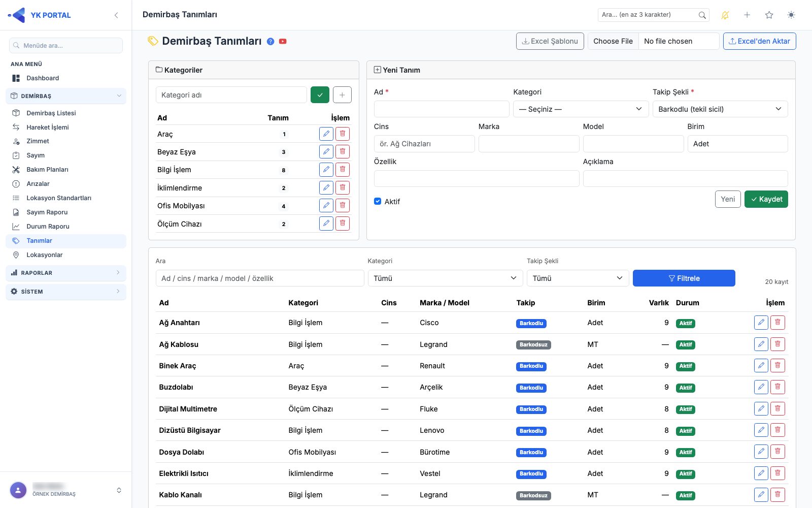
Task: Click the notification bell icon
Action: tap(725, 15)
